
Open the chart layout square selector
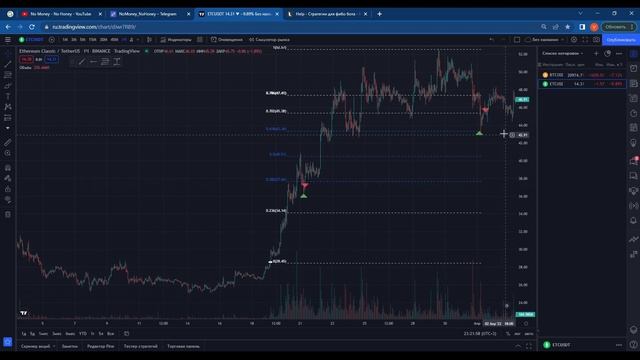pos(517,40)
